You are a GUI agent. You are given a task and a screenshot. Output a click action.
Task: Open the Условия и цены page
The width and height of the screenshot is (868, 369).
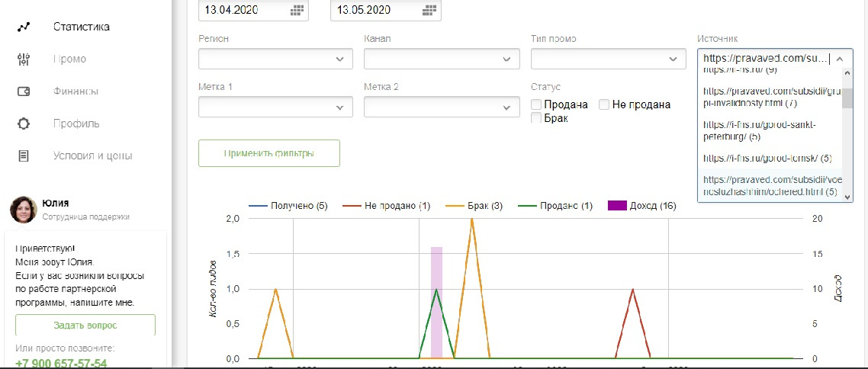coord(93,156)
